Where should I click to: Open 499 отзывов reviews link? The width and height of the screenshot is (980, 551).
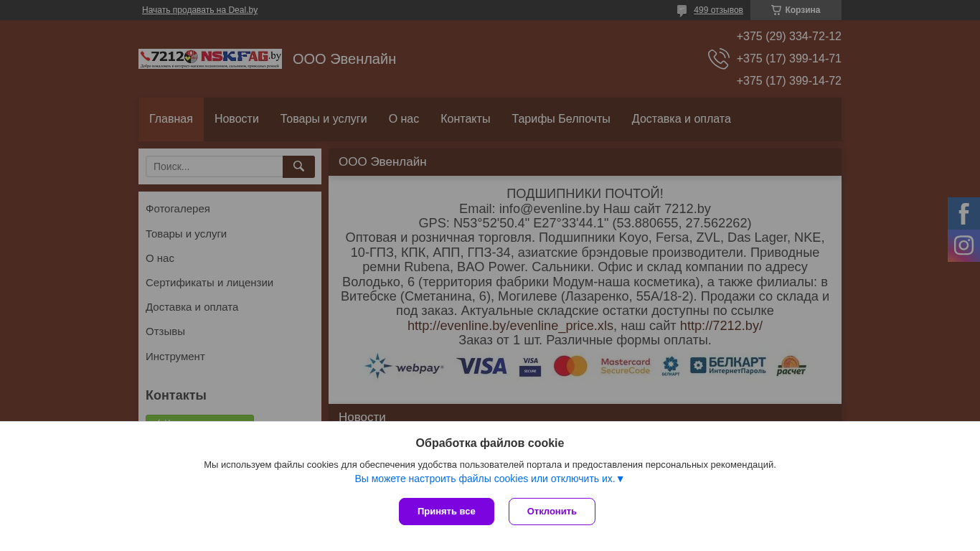[718, 10]
